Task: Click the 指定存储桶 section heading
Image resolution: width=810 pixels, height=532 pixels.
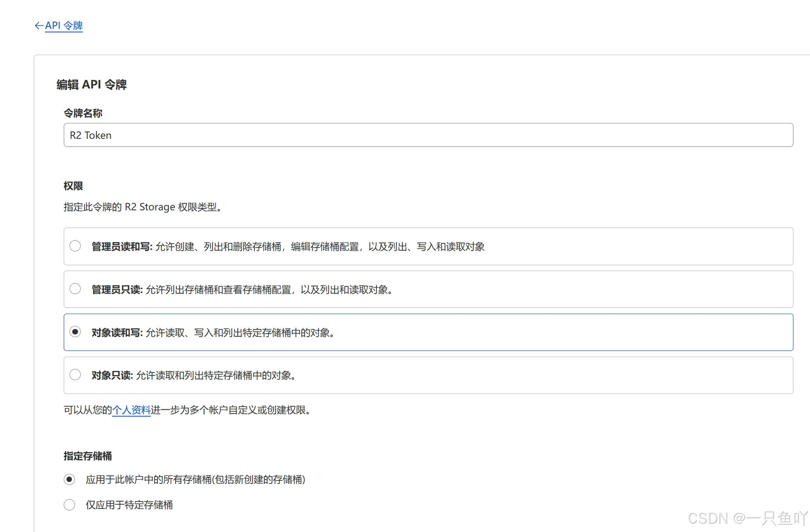Action: pyautogui.click(x=87, y=456)
